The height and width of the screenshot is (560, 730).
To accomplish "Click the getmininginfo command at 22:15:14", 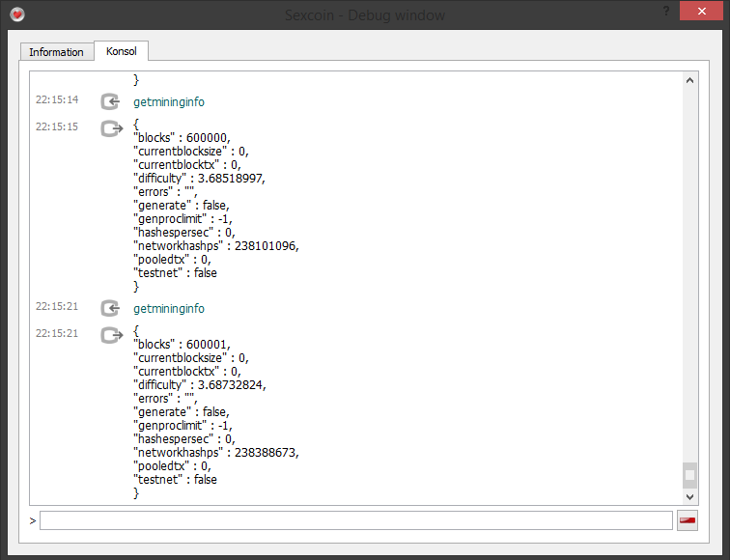I will pos(169,102).
